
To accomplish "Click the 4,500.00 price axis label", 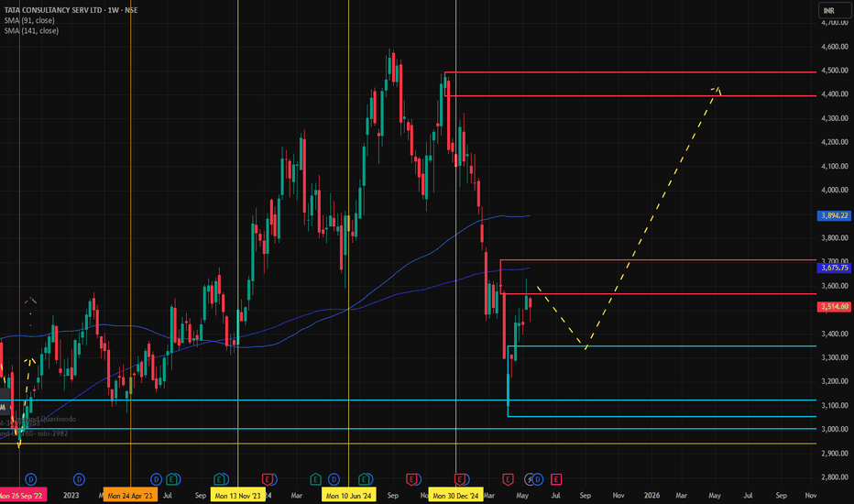I will [835, 71].
